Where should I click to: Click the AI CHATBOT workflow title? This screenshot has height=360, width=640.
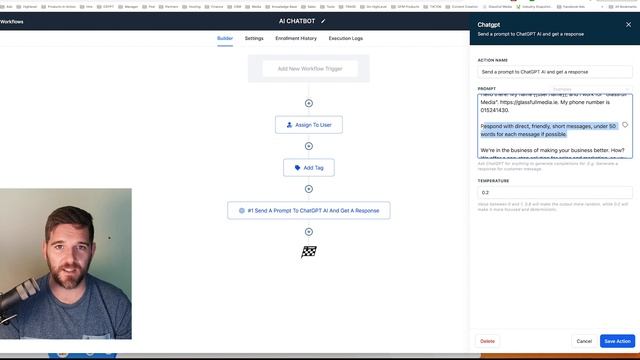pos(297,21)
